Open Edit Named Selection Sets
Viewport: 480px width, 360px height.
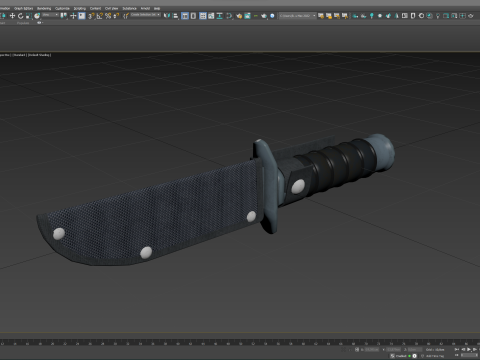click(126, 16)
